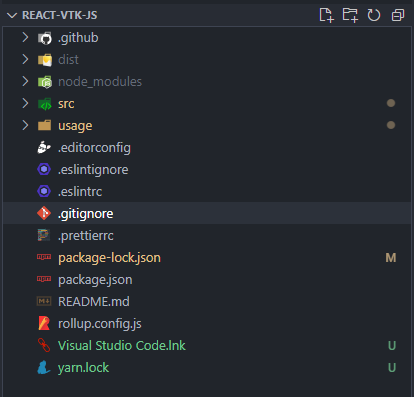Click the npm icon next to package.json
Screen dimensions: 414x397
click(44, 279)
